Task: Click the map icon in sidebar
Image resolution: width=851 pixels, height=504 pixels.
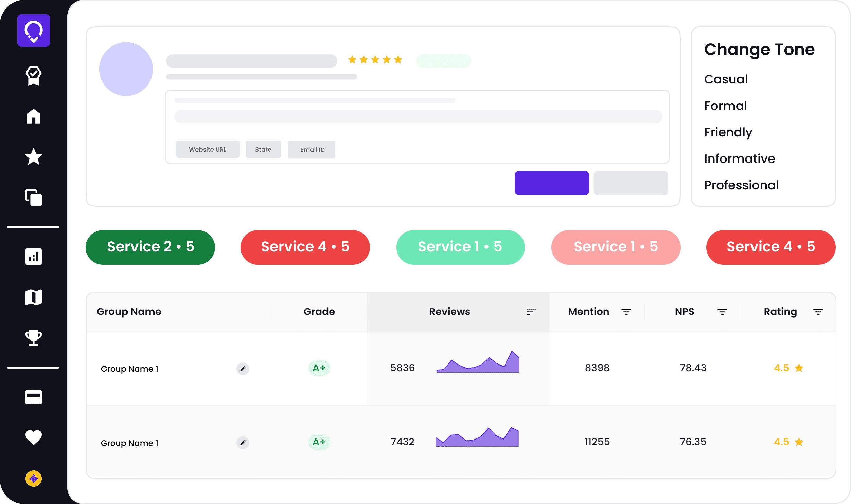Action: (33, 297)
